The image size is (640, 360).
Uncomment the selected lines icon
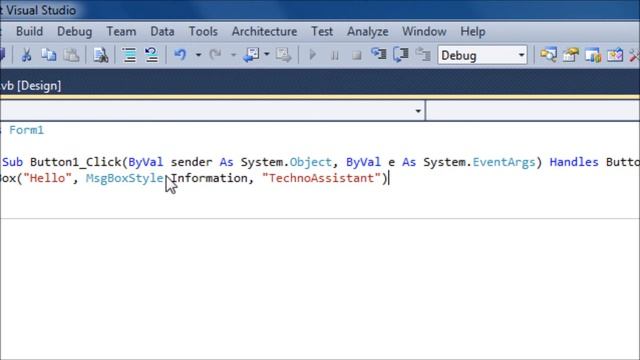[x=151, y=55]
